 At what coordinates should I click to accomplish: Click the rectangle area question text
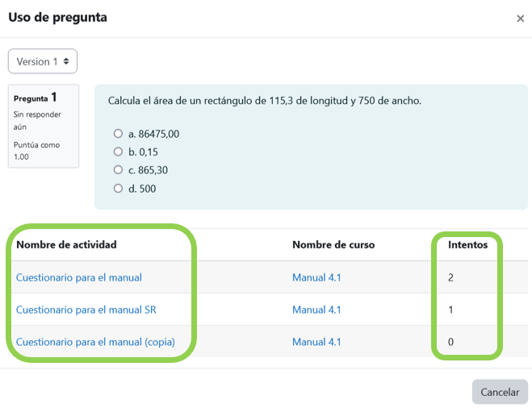click(264, 101)
